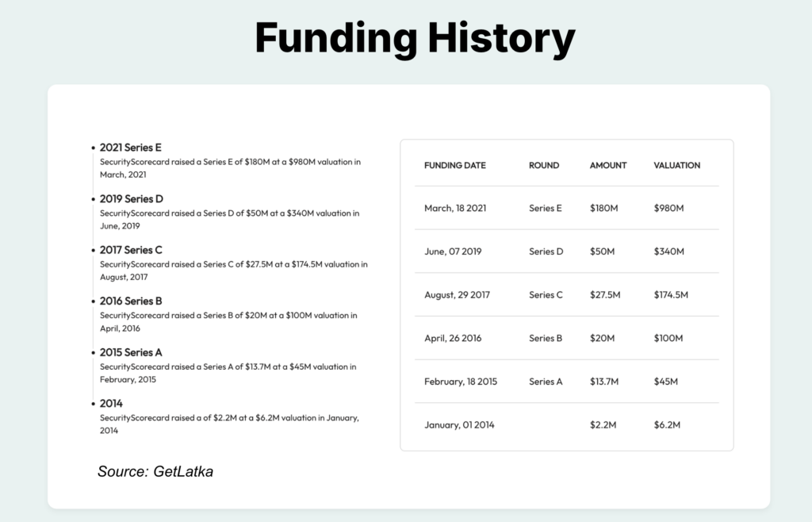Select the 2016 Series B timeline heading

pyautogui.click(x=131, y=301)
